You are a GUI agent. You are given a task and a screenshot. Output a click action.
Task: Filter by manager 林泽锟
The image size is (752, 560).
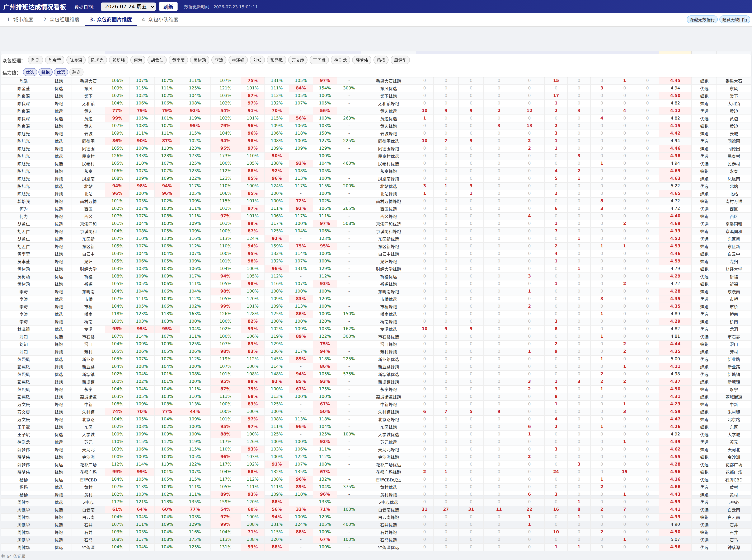(x=238, y=60)
